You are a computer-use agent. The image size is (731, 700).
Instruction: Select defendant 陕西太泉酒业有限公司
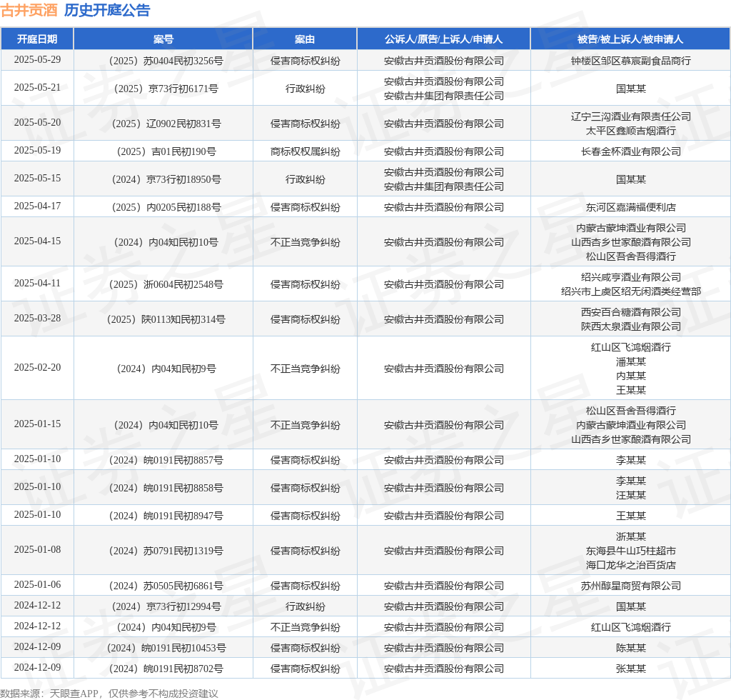tap(631, 326)
